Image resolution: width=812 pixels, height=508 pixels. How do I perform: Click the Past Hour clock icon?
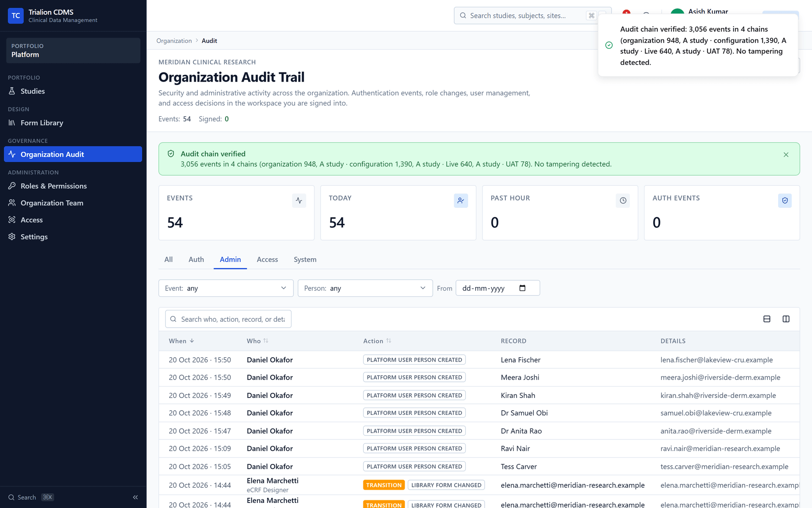coord(623,201)
